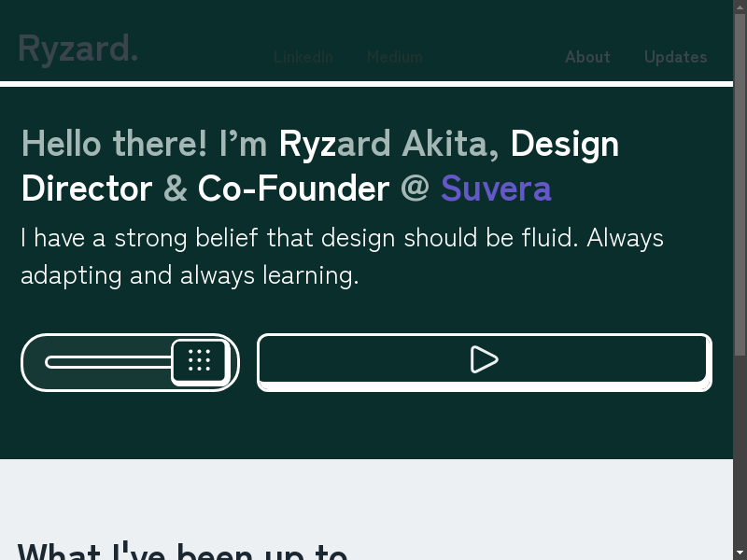747x560 pixels.
Task: Visit the Medium link
Action: coord(394,57)
